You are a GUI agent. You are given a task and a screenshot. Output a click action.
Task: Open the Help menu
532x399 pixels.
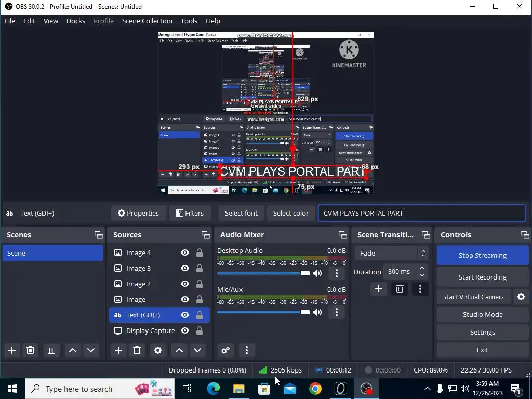point(212,21)
